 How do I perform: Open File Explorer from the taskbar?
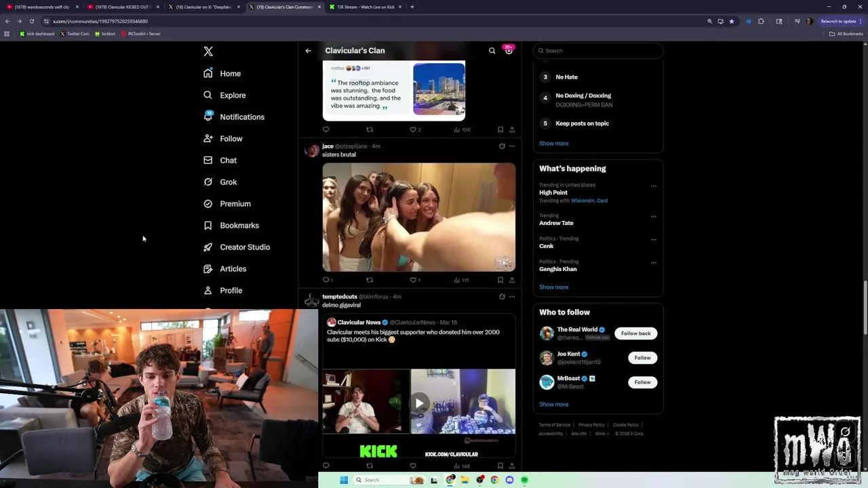465,480
